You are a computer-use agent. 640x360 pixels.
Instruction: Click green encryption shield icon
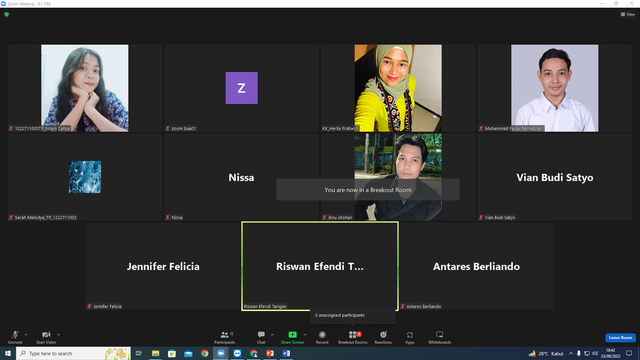7,14
